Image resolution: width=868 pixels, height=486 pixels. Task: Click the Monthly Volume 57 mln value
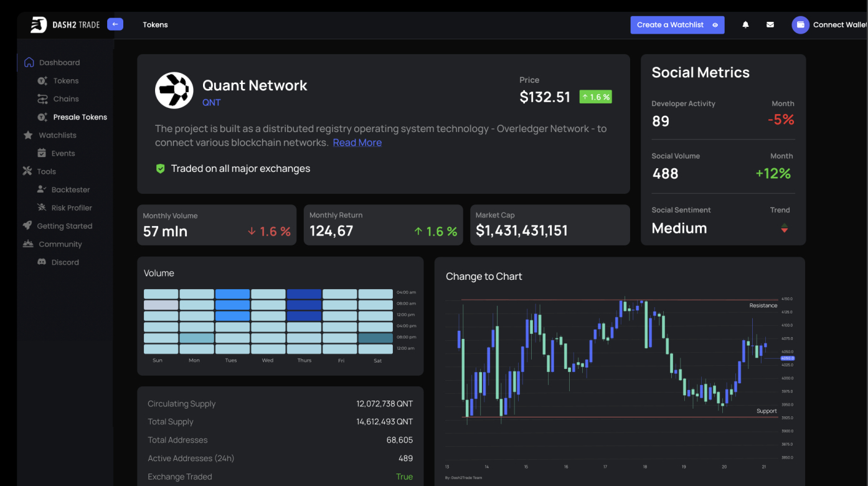click(165, 232)
